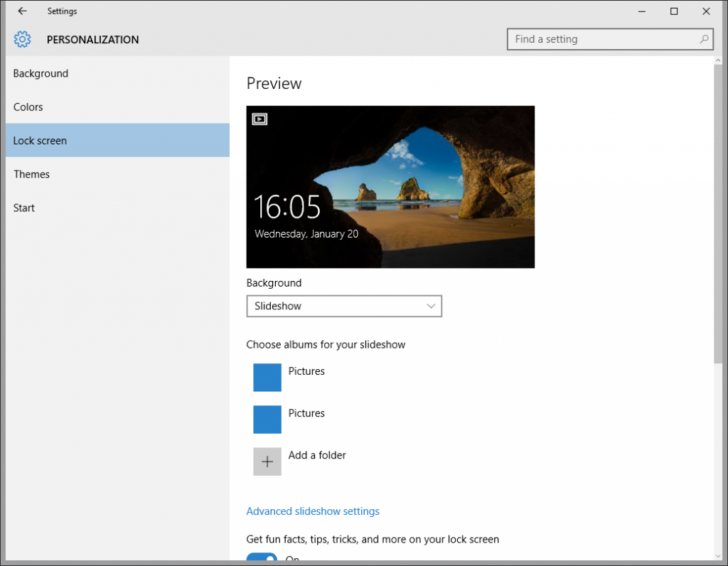Image resolution: width=728 pixels, height=566 pixels.
Task: Click the search magnifier icon
Action: point(704,40)
